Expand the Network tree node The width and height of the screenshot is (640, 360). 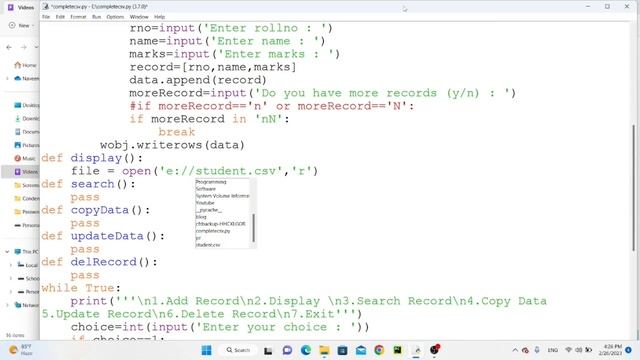click(7, 305)
